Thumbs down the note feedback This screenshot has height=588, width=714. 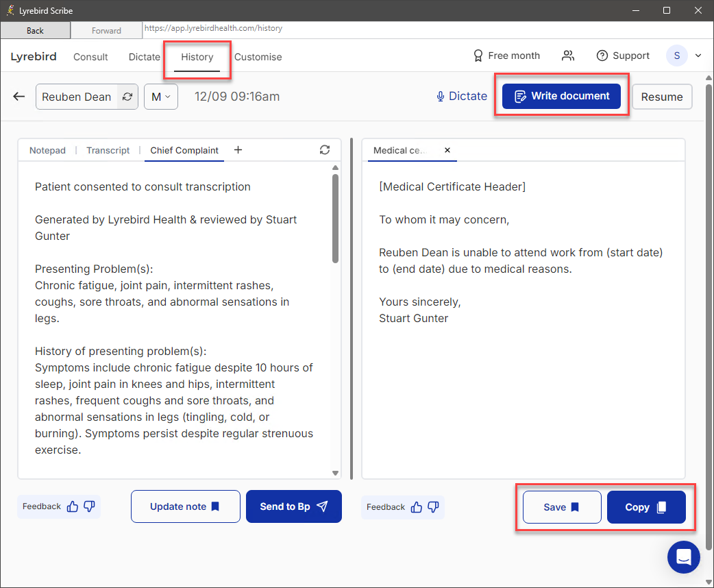[x=89, y=506]
